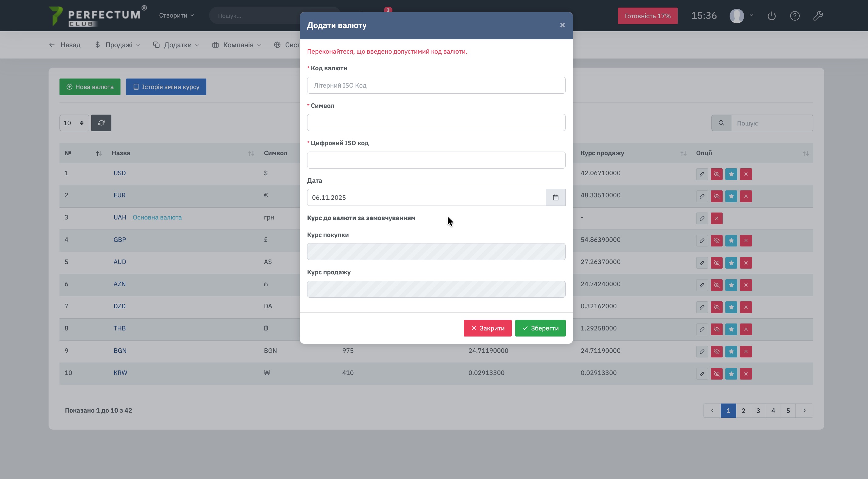The width and height of the screenshot is (868, 479).
Task: Click the refresh table button
Action: 101,123
